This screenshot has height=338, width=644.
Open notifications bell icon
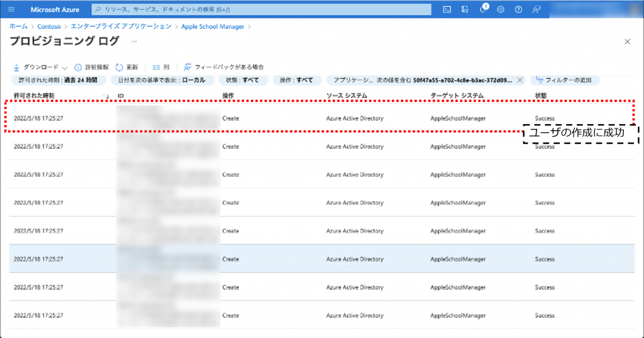[483, 9]
